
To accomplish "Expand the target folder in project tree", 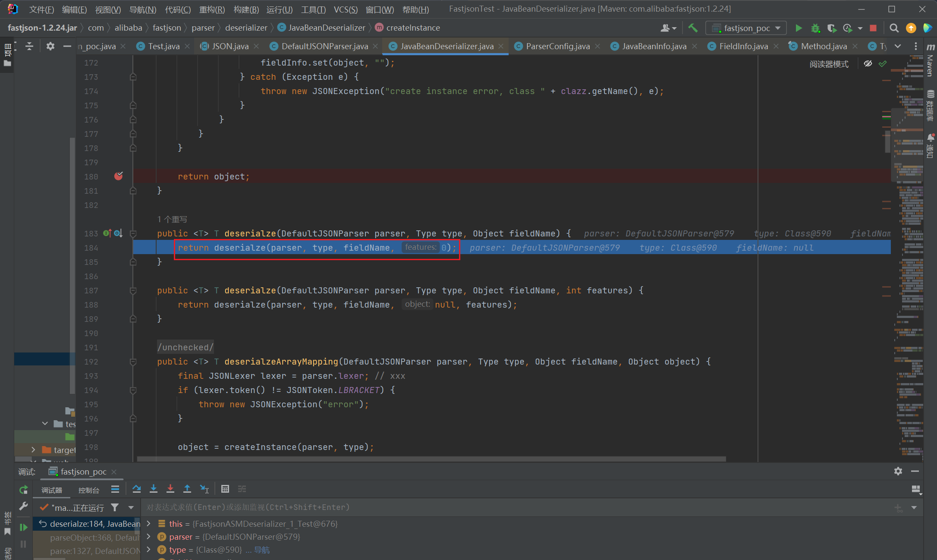I will [33, 450].
